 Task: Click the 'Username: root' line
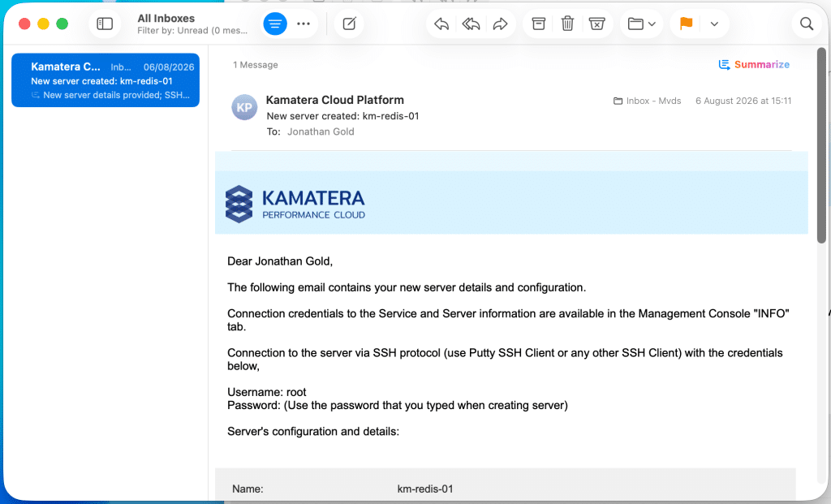tap(266, 392)
